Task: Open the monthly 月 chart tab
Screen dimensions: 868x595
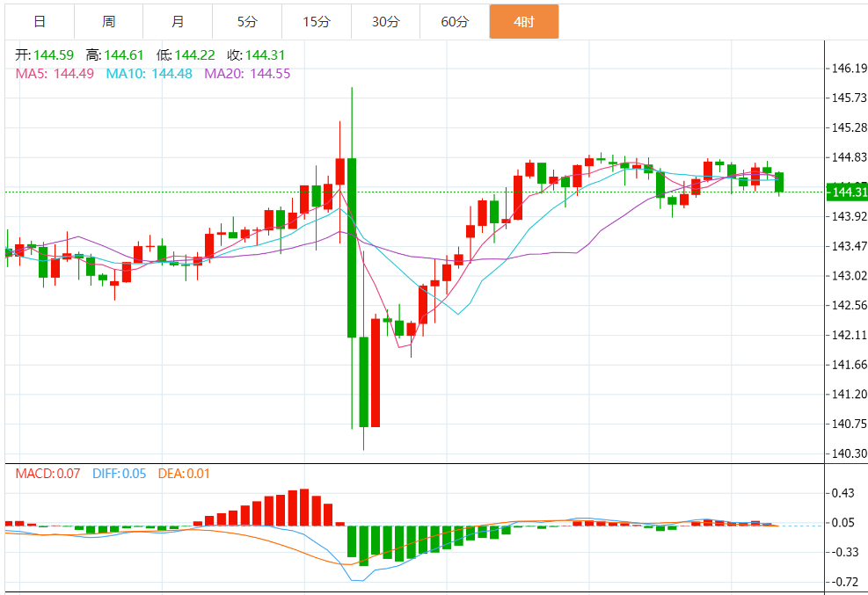Action: pos(178,22)
